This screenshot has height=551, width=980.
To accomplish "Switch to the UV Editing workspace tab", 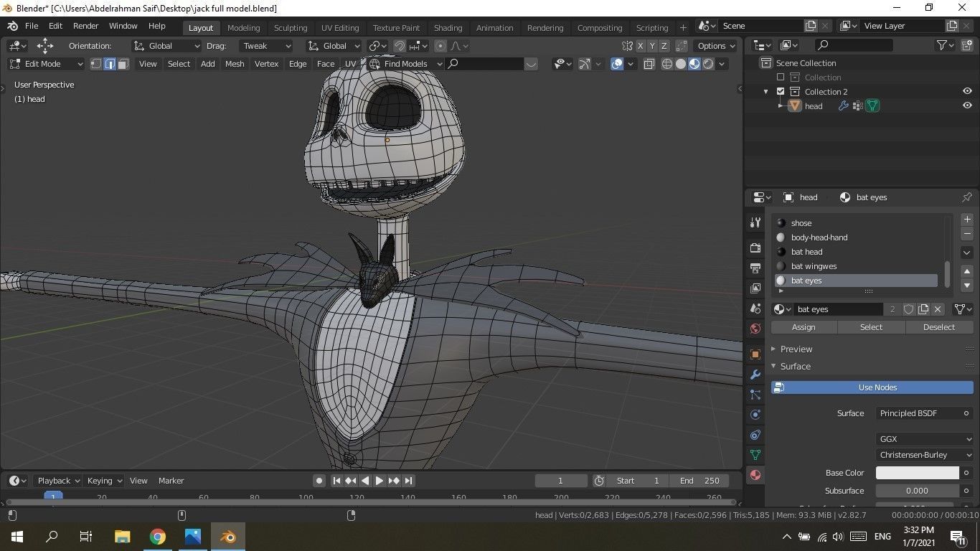I will (340, 28).
